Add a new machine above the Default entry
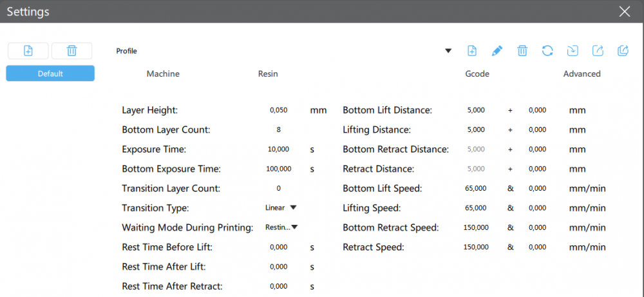644x297 pixels. point(28,51)
